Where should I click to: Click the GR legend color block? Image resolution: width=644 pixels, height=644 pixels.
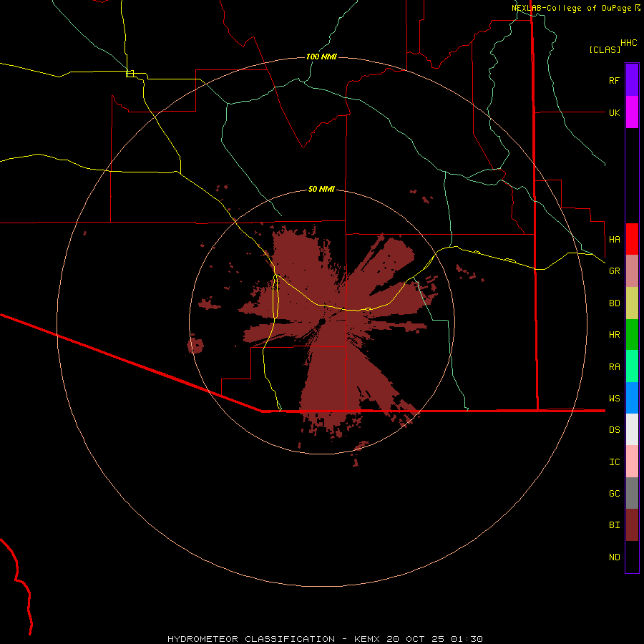point(632,270)
